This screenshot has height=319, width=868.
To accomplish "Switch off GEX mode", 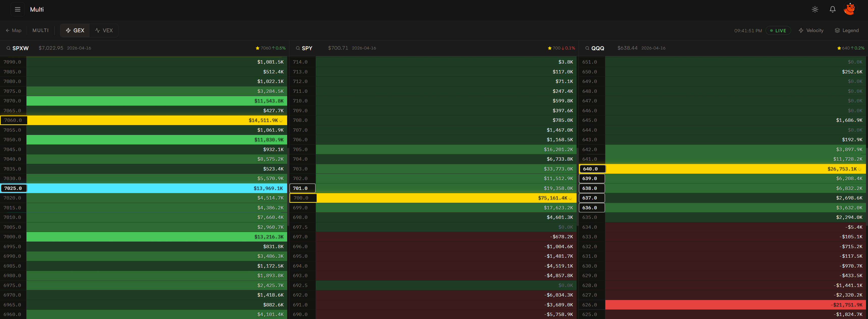I will (75, 30).
